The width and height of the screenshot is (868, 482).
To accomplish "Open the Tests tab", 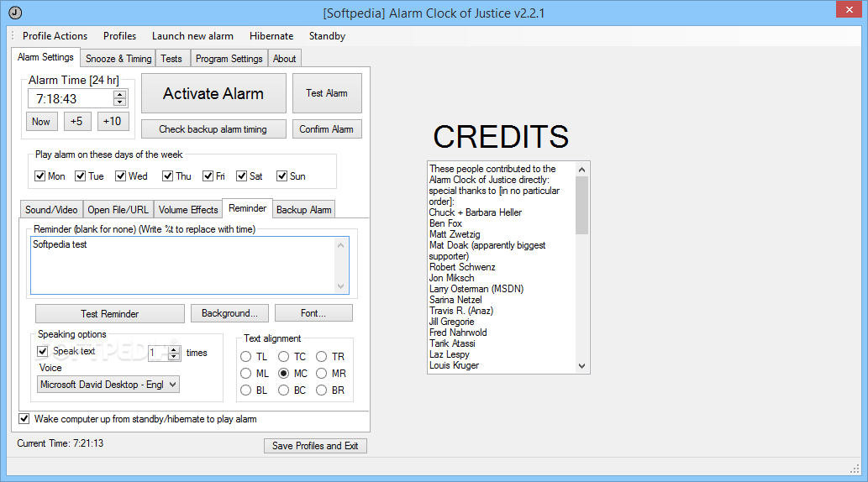I will pos(171,59).
